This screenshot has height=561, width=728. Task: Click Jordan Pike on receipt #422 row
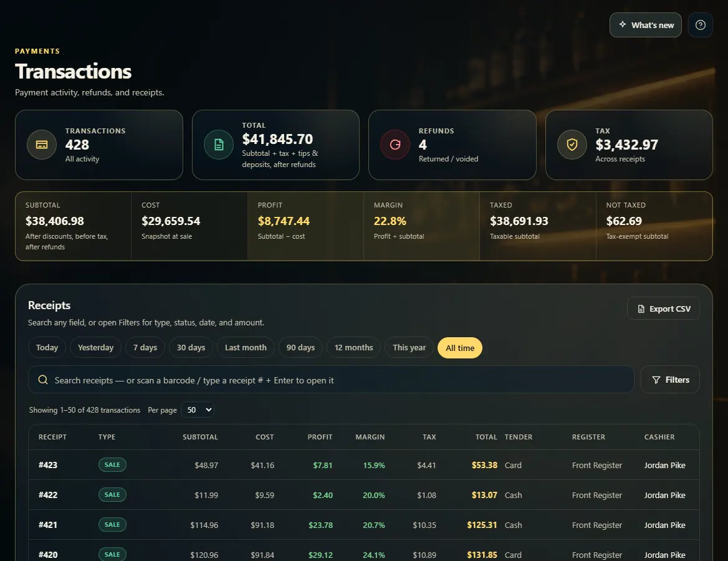pyautogui.click(x=664, y=495)
